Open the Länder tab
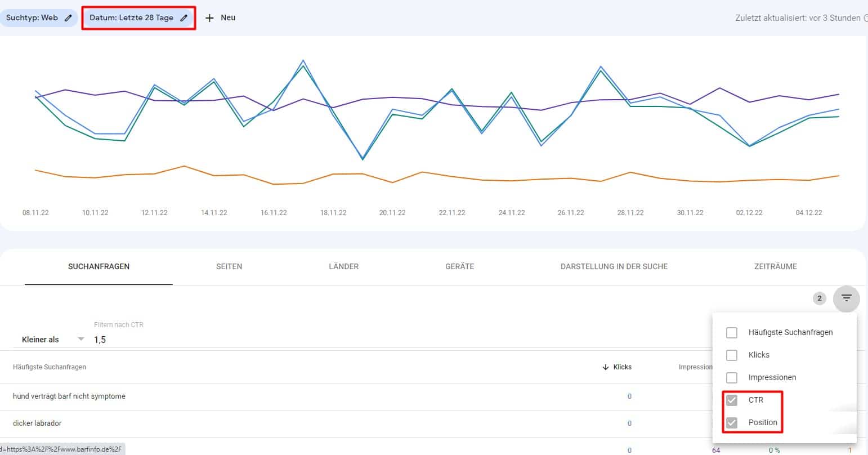The width and height of the screenshot is (868, 455). [343, 266]
